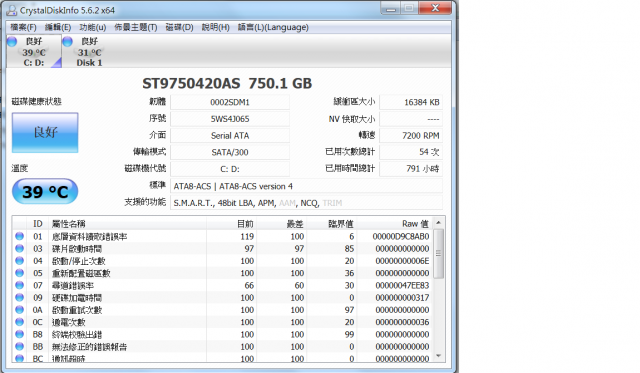Click the transfer mode field SATA/300
The height and width of the screenshot is (373, 640).
point(230,152)
